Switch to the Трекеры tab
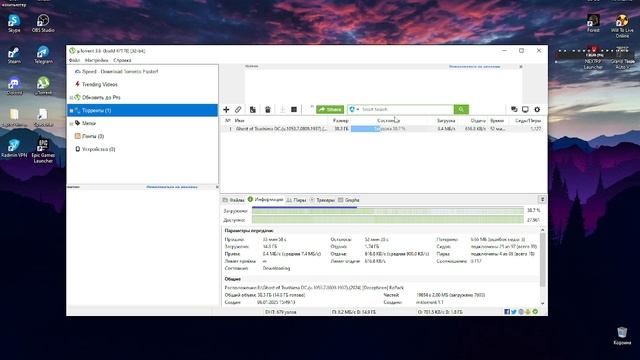Screen dimensions: 640x360 tap(322, 200)
